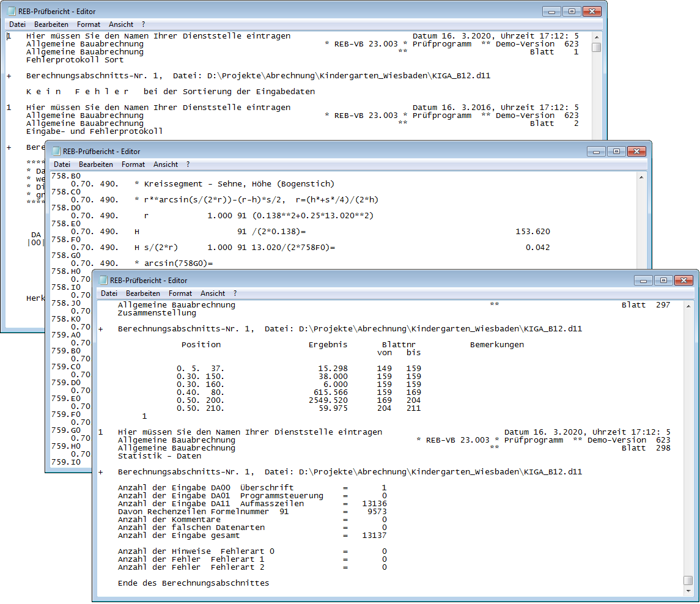Open Ansicht menu in the rearmost Fehlerprotokoll window

[121, 24]
